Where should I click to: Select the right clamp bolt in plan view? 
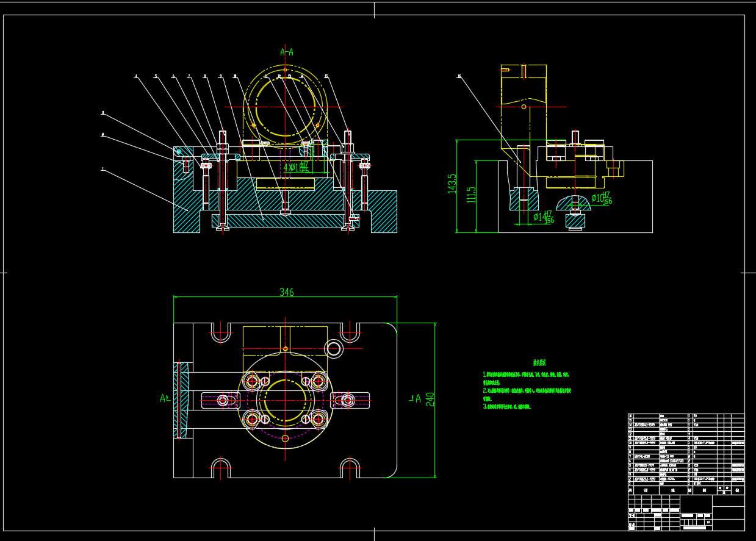tap(348, 400)
